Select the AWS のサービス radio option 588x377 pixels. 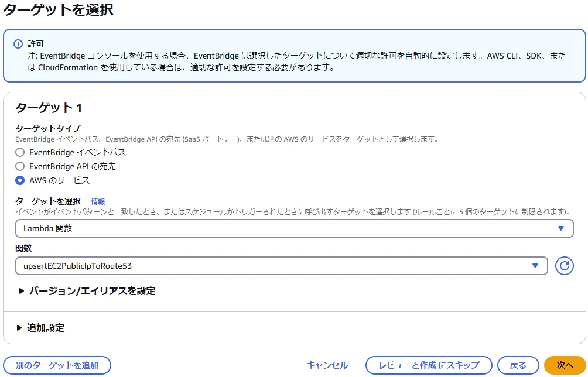(x=20, y=181)
